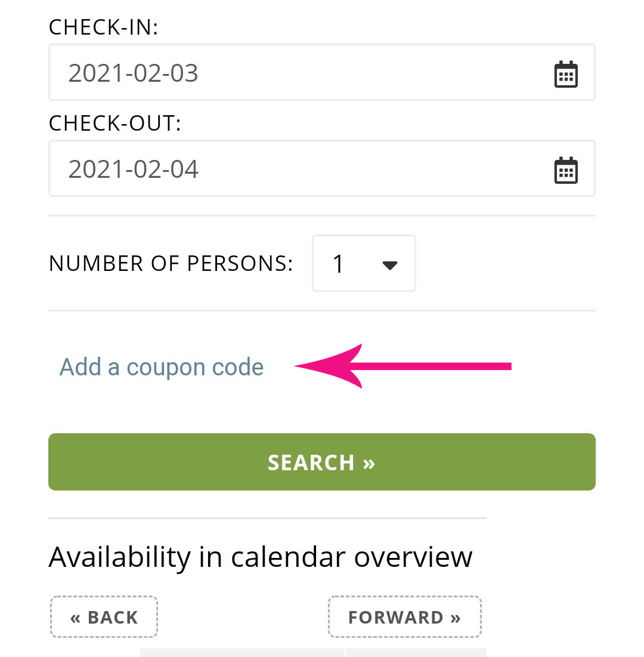This screenshot has width=644, height=657.
Task: Open the Number of Persons select box
Action: pos(364,263)
